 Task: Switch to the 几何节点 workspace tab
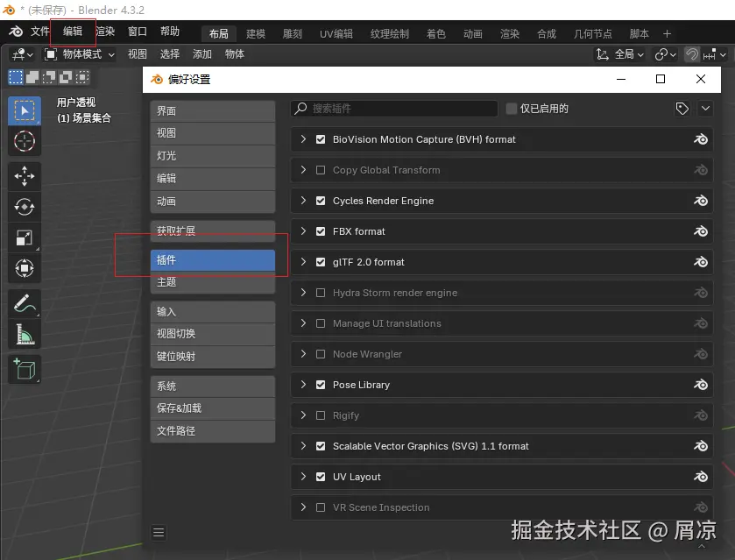click(593, 34)
